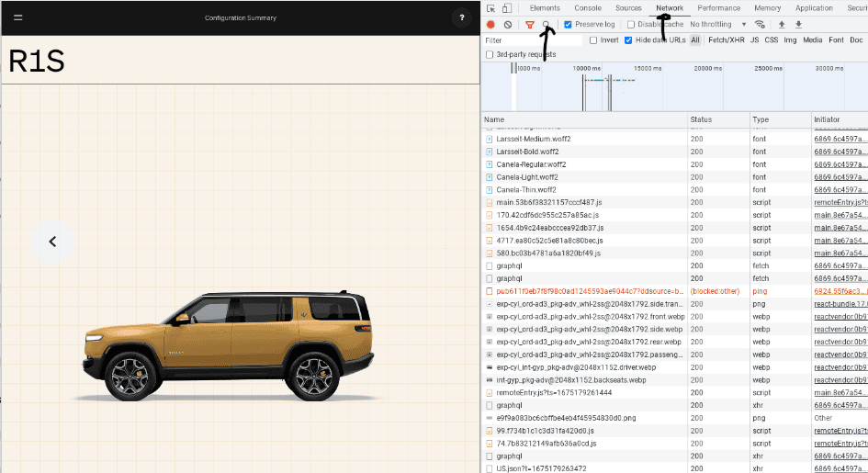Viewport: 868px width, 473px height.
Task: Select the Network tab
Action: [x=670, y=8]
